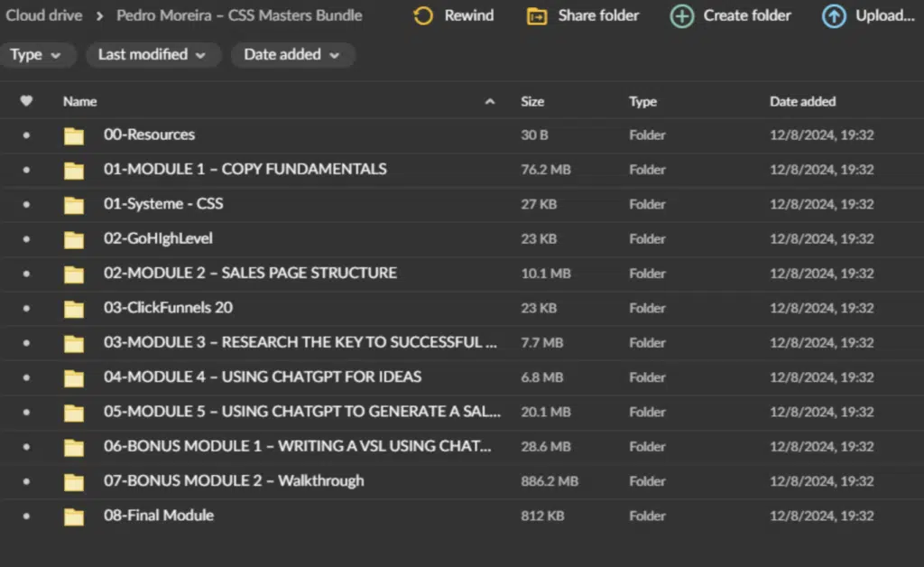Toggle favorite dot for 04-MODULE 4

(26, 377)
